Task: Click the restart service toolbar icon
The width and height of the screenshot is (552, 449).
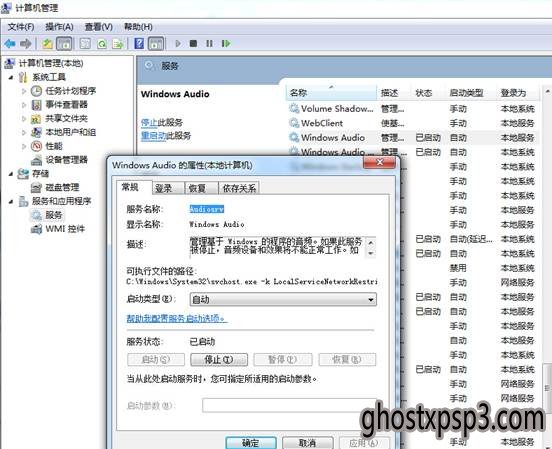Action: [226, 43]
